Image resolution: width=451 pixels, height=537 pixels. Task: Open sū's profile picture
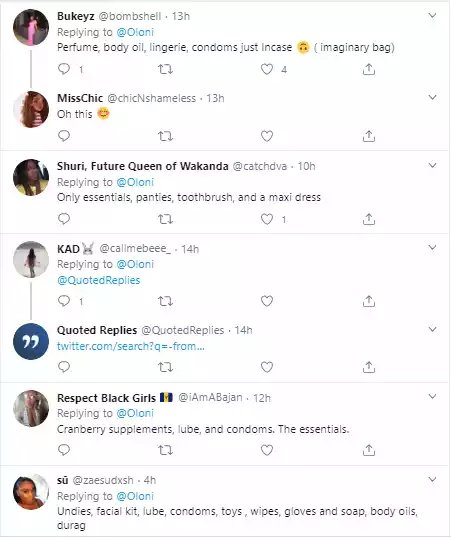click(x=31, y=492)
